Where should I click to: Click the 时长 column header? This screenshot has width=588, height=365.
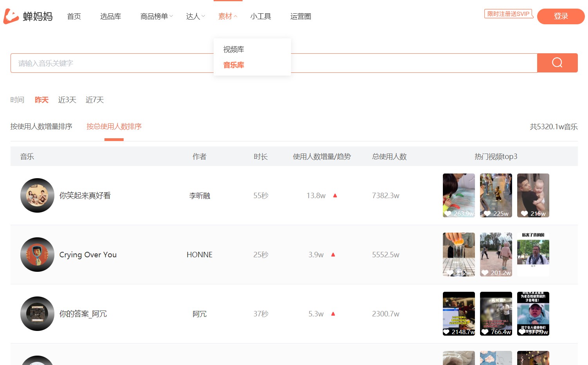(261, 157)
